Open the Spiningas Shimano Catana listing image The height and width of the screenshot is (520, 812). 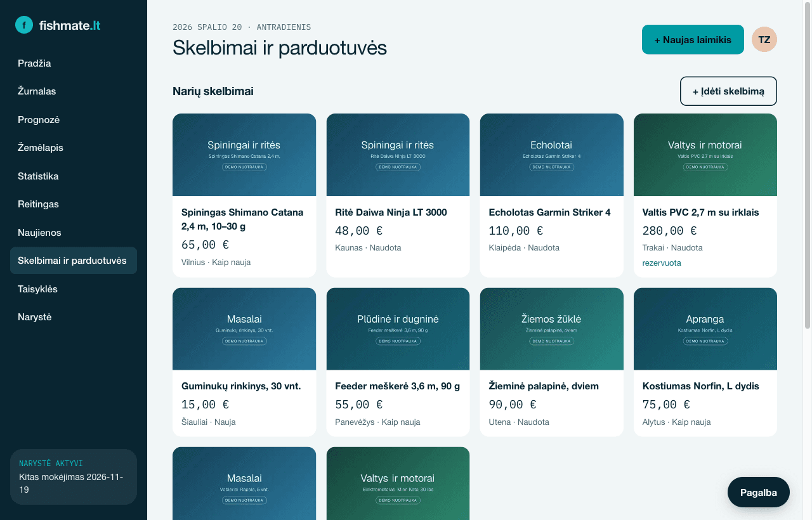coord(244,155)
